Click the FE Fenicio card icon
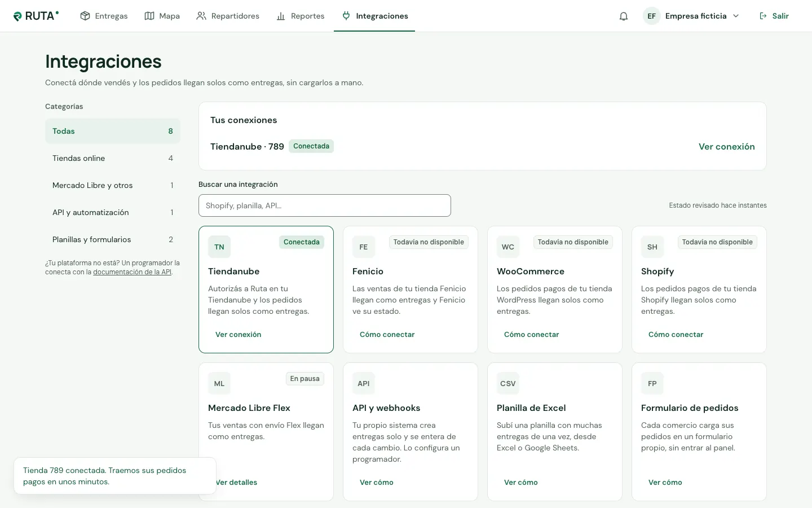The width and height of the screenshot is (812, 508). click(x=364, y=247)
